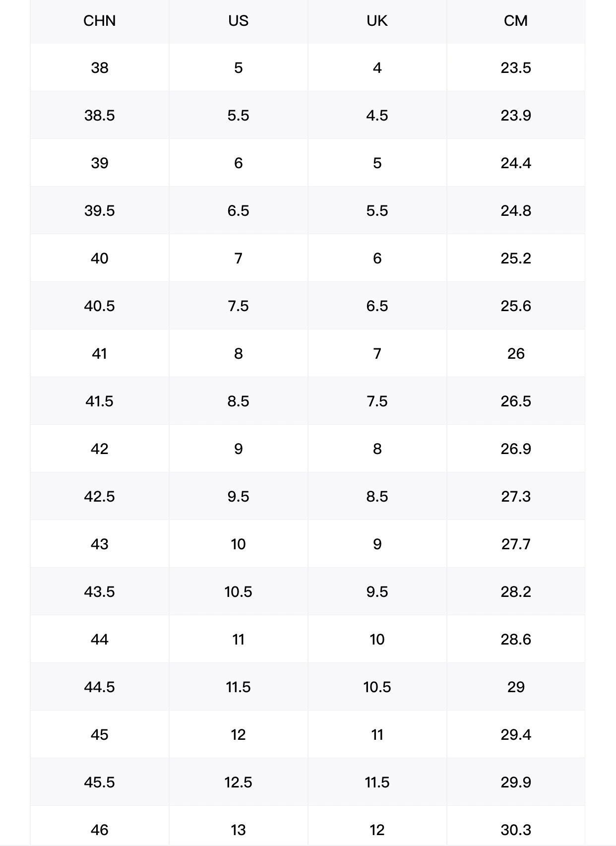Image resolution: width=616 pixels, height=846 pixels.
Task: Select CHN size 40 cell
Action: (99, 258)
